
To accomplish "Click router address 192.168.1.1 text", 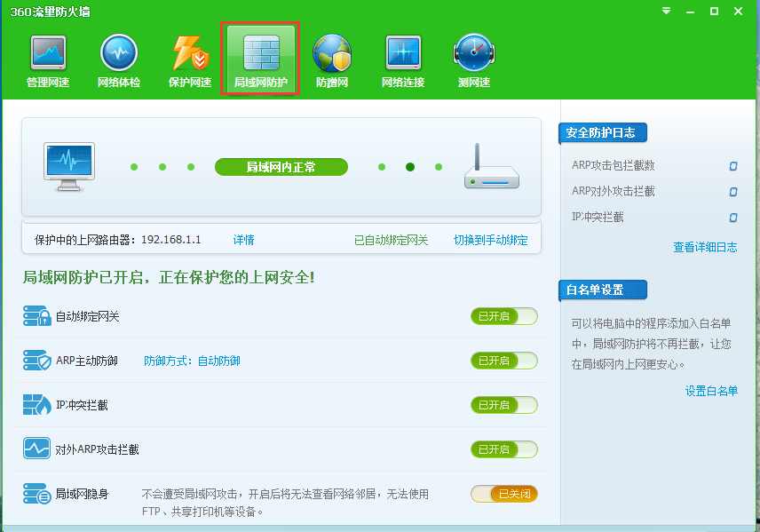I will click(171, 240).
